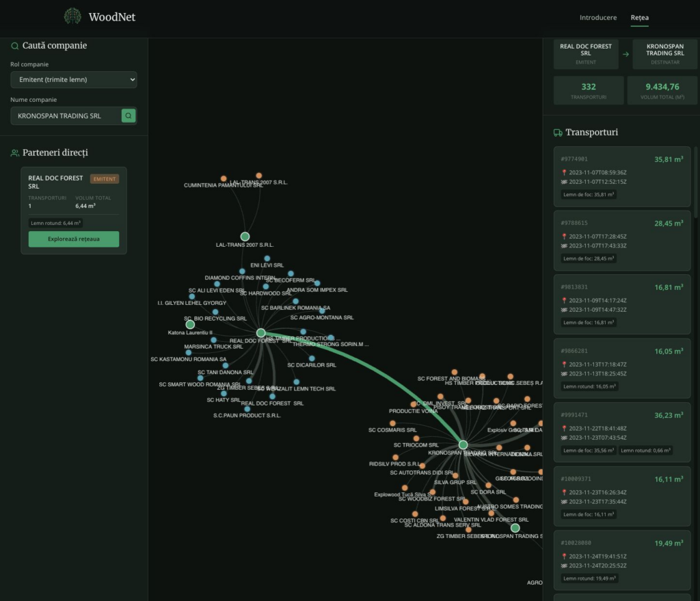
Task: Click the SC BARLINEK ROMANIA SA blue node
Action: [295, 301]
